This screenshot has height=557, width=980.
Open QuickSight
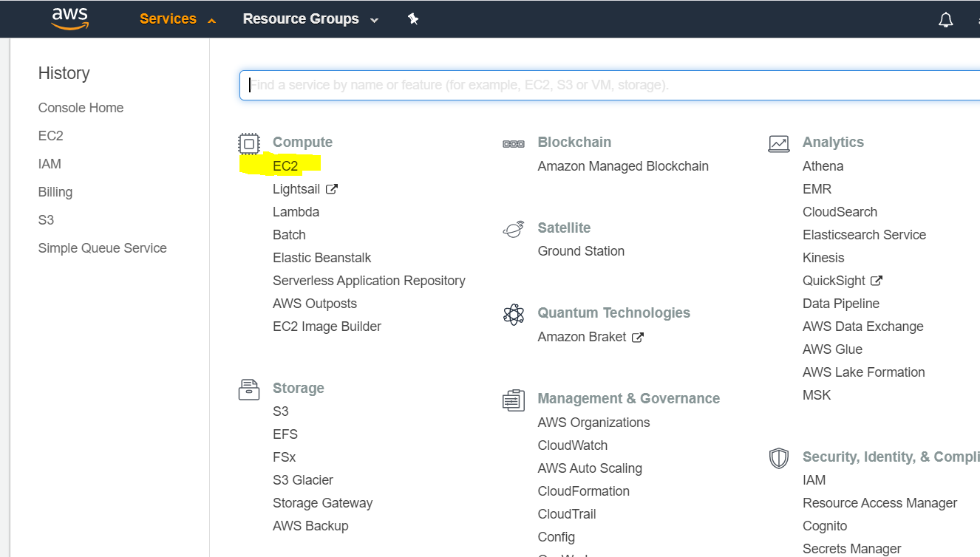(x=834, y=281)
